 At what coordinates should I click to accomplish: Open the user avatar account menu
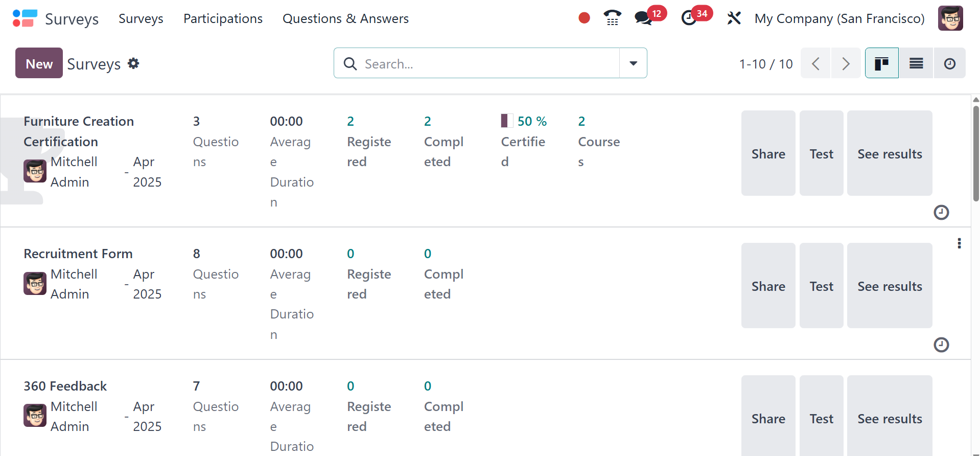pyautogui.click(x=950, y=18)
